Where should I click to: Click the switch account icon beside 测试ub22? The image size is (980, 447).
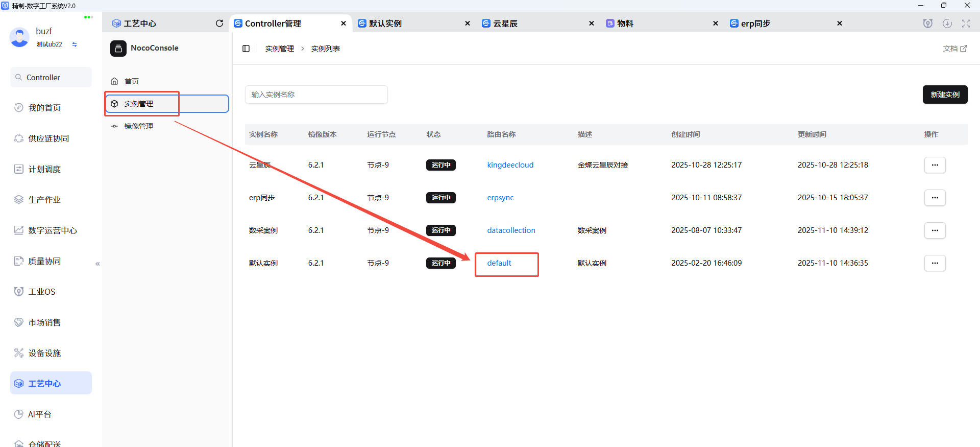tap(75, 44)
